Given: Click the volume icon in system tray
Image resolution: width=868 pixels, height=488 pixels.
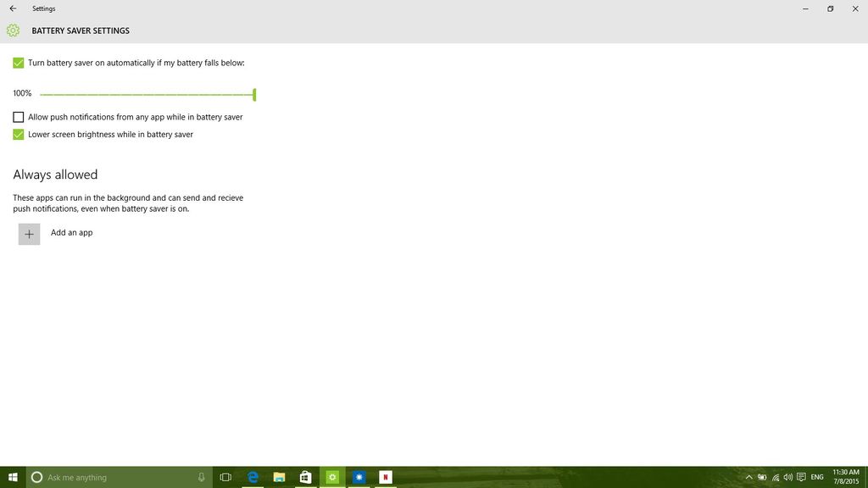Looking at the screenshot, I should pyautogui.click(x=787, y=477).
